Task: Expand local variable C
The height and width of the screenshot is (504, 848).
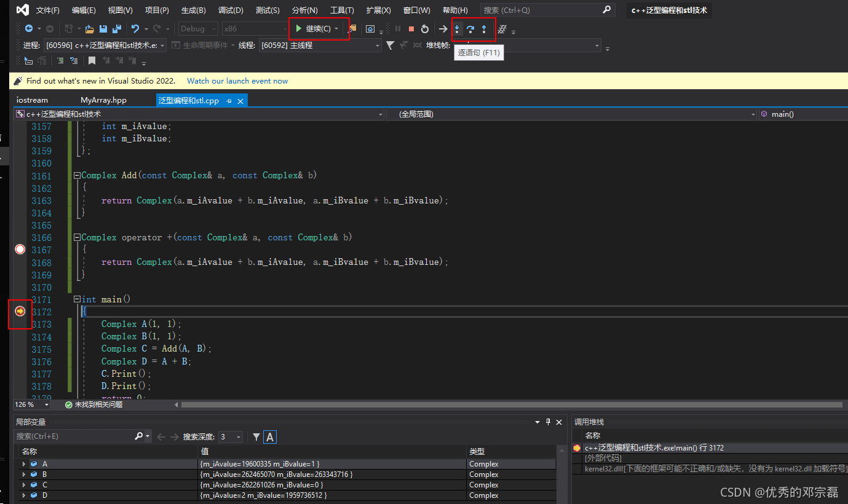Action: point(24,485)
